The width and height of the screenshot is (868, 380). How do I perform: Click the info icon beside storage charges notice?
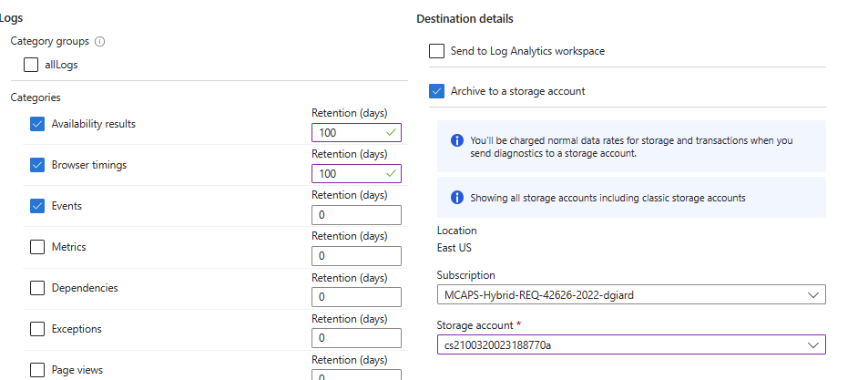[x=457, y=141]
